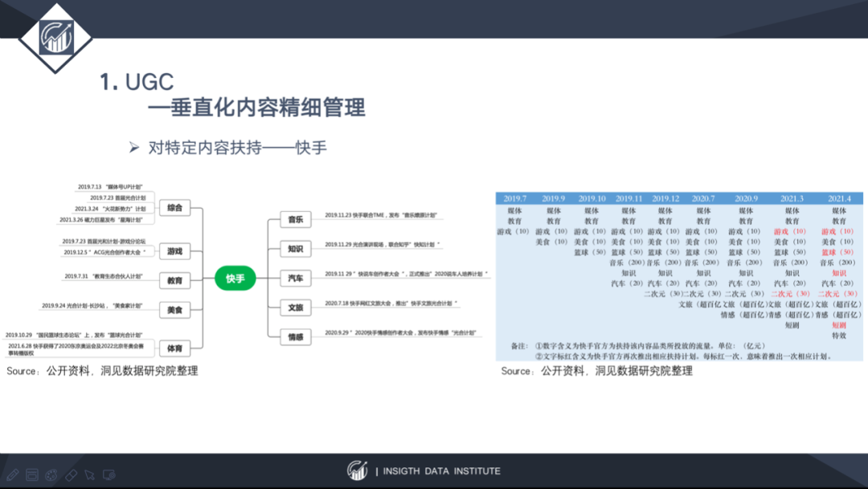Click the '2019.7.13 媒体号UP计划' entry
The width and height of the screenshot is (868, 489).
[x=110, y=187]
